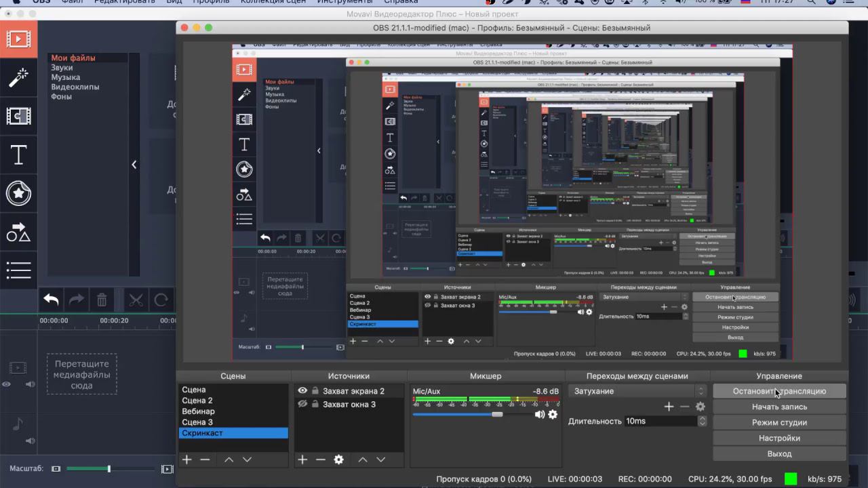Add a source with the Источники plus
868x488 pixels.
point(302,460)
